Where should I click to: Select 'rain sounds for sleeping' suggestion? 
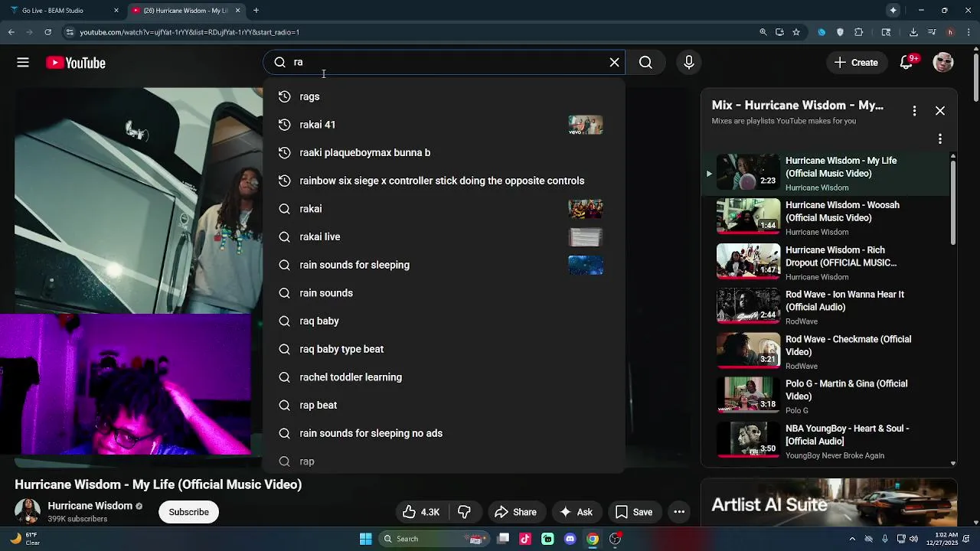(444, 265)
